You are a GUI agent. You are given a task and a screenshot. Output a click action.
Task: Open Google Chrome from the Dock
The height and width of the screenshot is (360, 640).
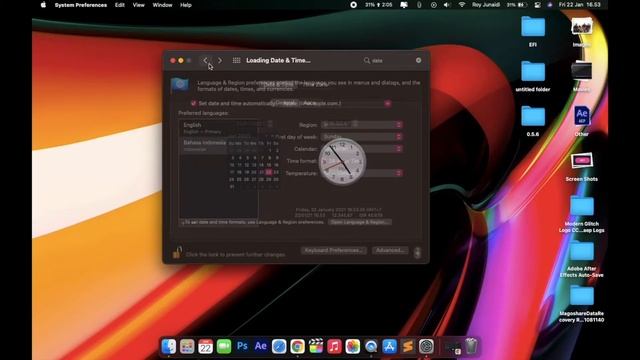[x=298, y=347]
